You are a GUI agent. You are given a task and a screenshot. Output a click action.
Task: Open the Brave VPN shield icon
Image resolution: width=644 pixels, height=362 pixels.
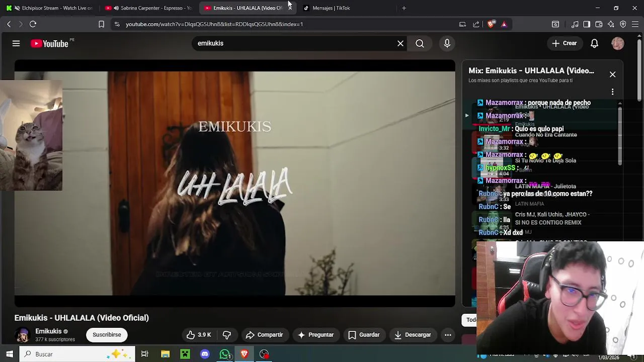click(x=623, y=24)
